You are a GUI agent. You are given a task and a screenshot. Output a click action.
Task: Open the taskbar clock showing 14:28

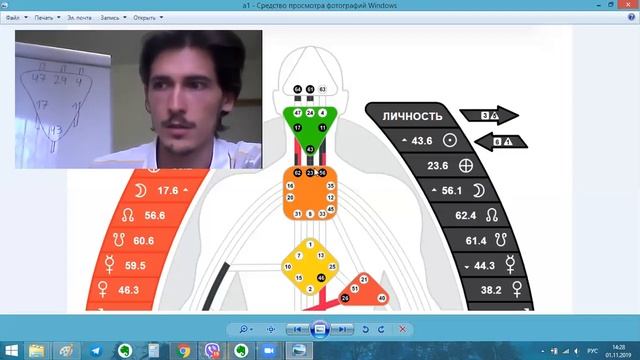(618, 351)
